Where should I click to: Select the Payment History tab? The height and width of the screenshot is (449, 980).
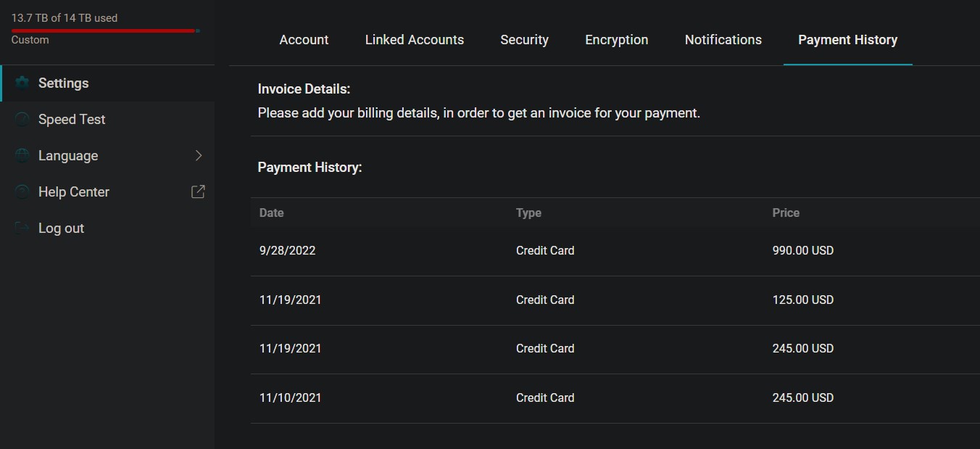[x=847, y=40]
